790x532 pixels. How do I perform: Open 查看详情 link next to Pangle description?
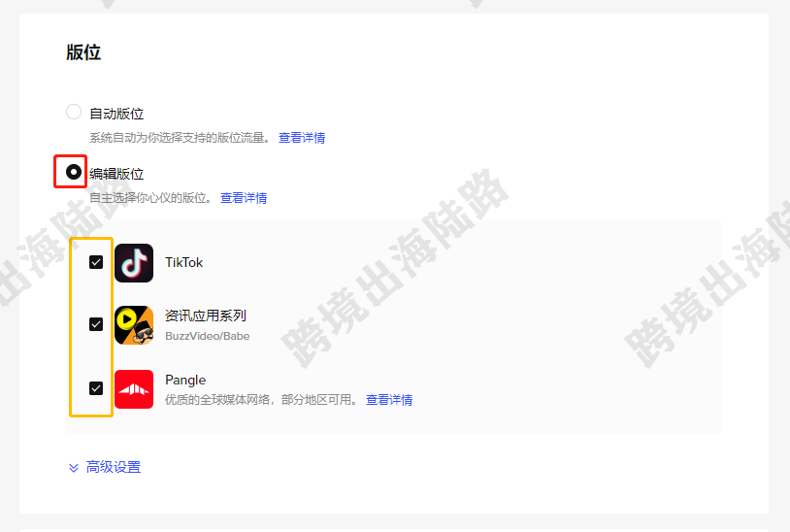(389, 400)
